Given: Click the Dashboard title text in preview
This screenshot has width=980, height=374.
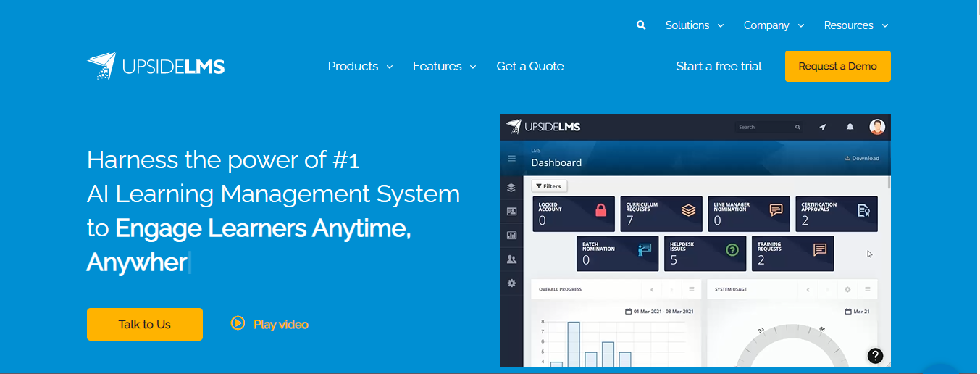Looking at the screenshot, I should tap(556, 162).
